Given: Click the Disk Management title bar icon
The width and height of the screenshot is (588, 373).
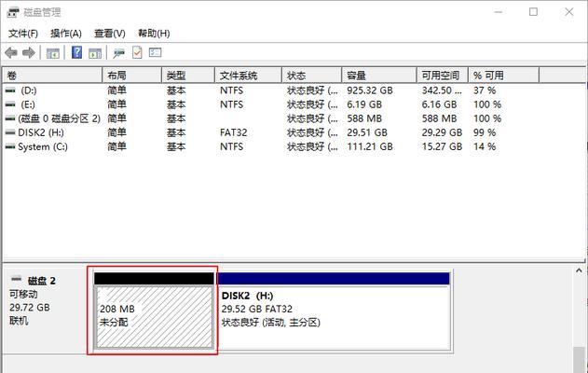Looking at the screenshot, I should tap(13, 12).
